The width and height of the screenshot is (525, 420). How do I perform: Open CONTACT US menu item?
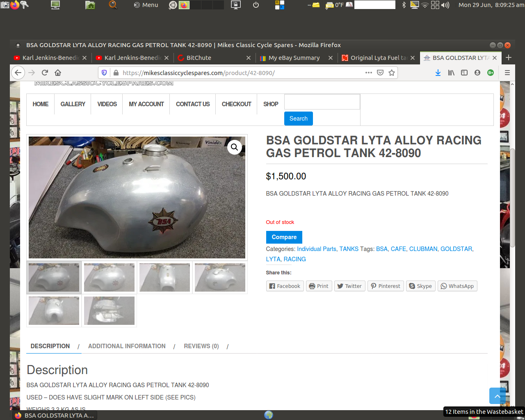[193, 104]
